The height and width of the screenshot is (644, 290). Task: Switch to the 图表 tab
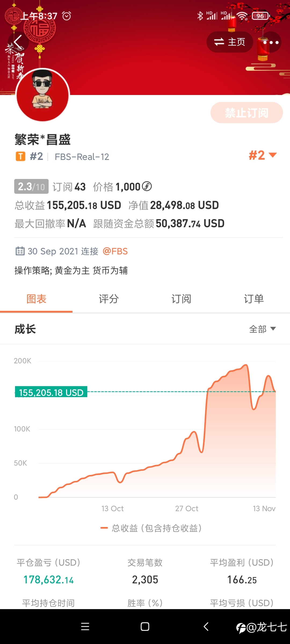click(36, 299)
